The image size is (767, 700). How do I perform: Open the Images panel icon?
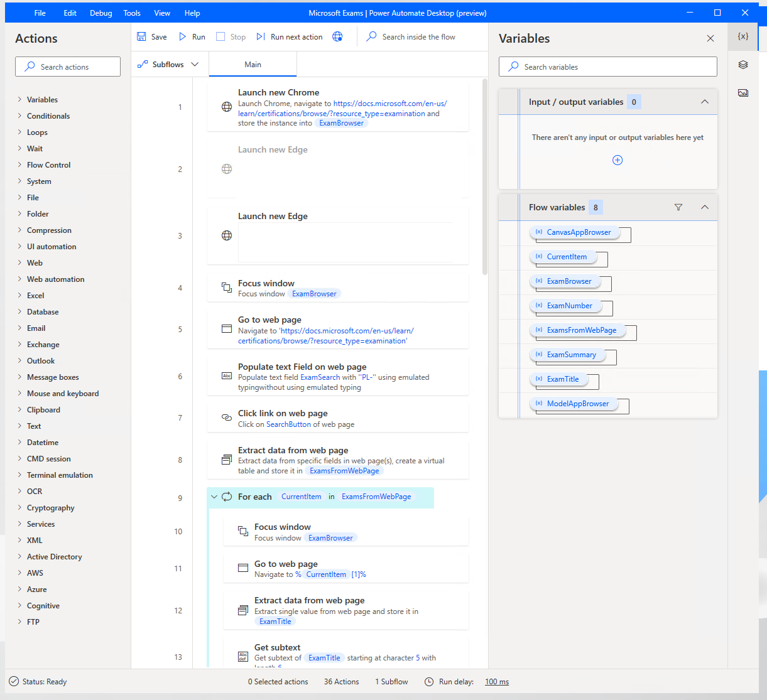click(743, 93)
